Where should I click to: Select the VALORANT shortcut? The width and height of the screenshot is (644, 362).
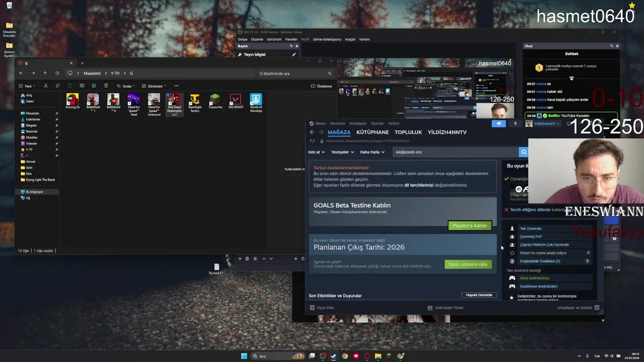[x=235, y=101]
